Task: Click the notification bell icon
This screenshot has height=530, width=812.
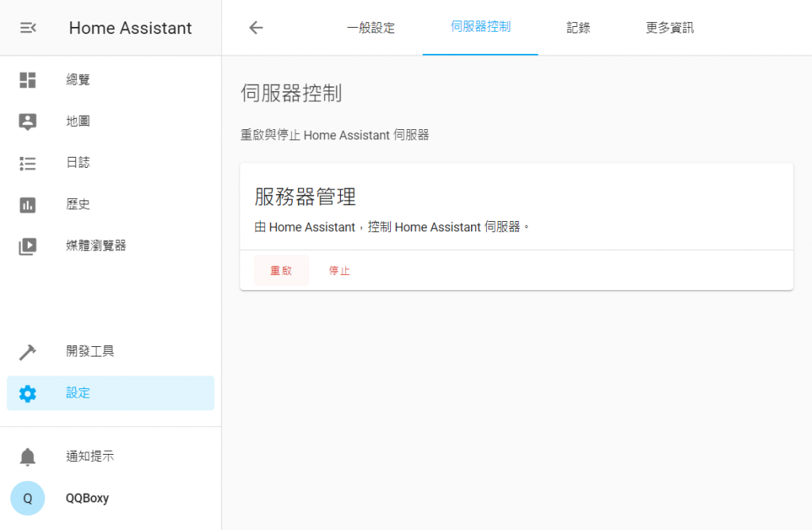Action: tap(28, 457)
